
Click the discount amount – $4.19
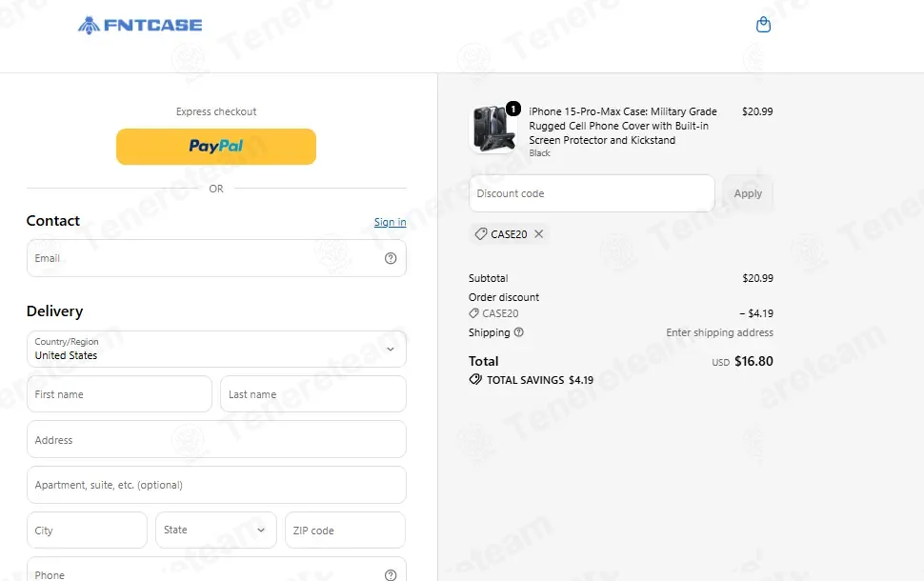coord(756,313)
